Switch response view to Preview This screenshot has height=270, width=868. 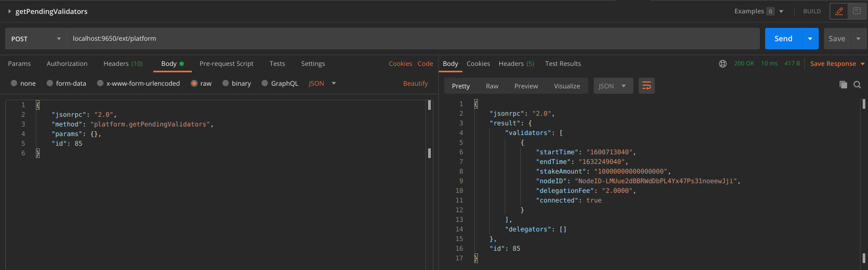pos(526,86)
